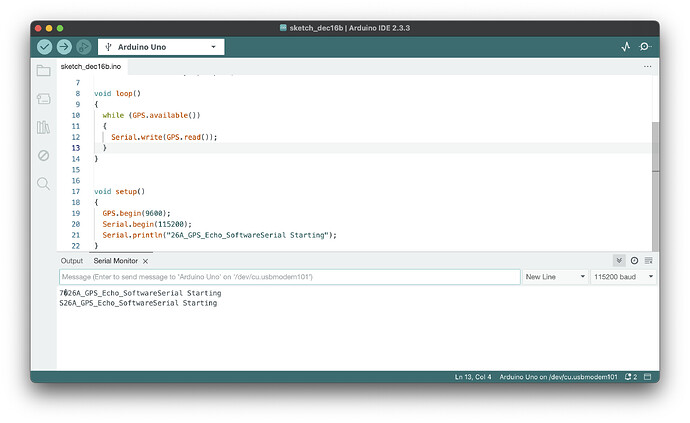The image size is (690, 423).
Task: Click the Upload arrow button
Action: pos(64,47)
